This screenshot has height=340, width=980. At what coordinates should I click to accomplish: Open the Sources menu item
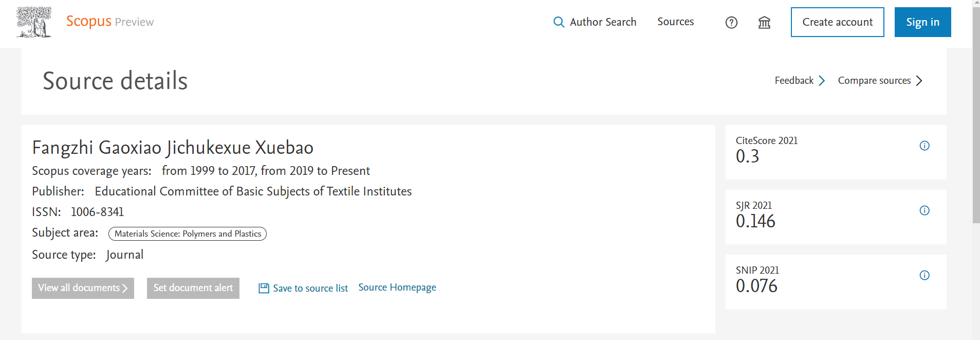675,22
